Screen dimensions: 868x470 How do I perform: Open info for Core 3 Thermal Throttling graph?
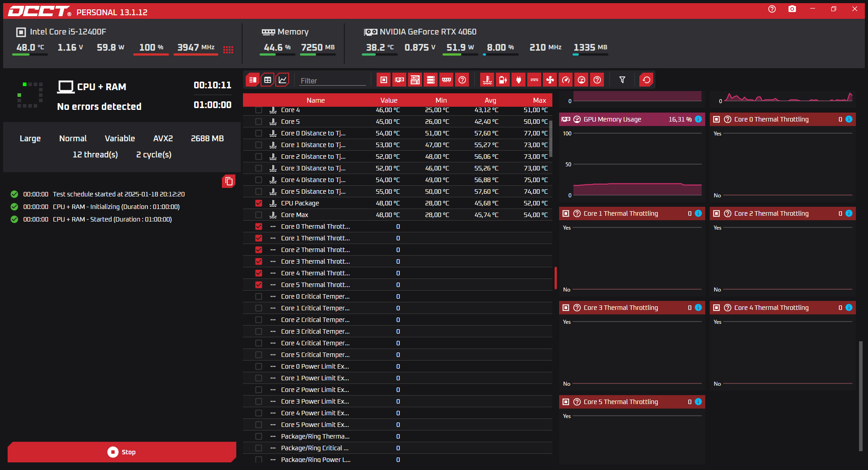tap(698, 308)
